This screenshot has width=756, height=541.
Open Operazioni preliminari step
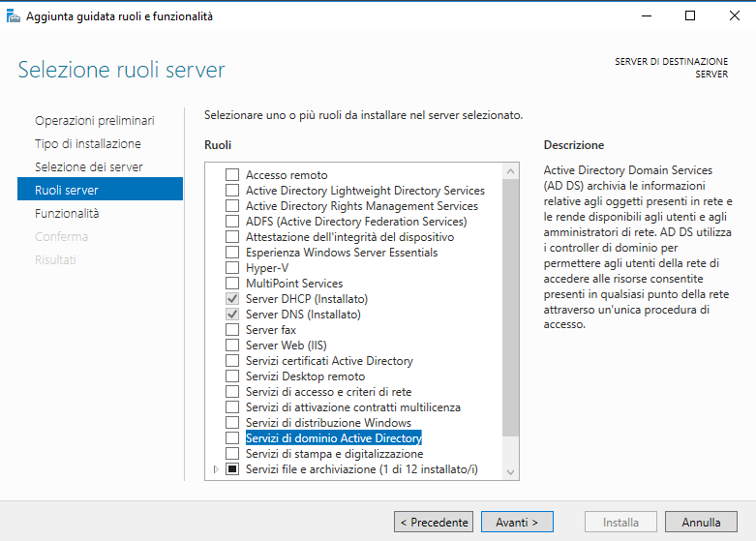[x=95, y=121]
